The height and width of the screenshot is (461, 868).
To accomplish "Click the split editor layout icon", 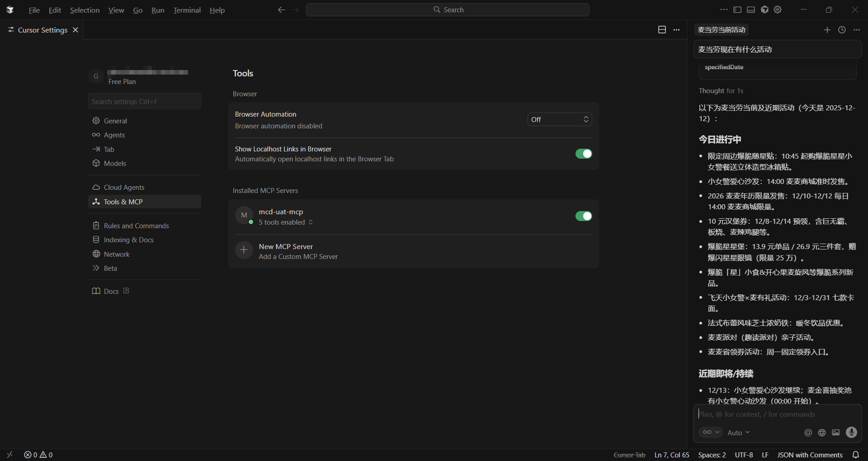I will 662,30.
